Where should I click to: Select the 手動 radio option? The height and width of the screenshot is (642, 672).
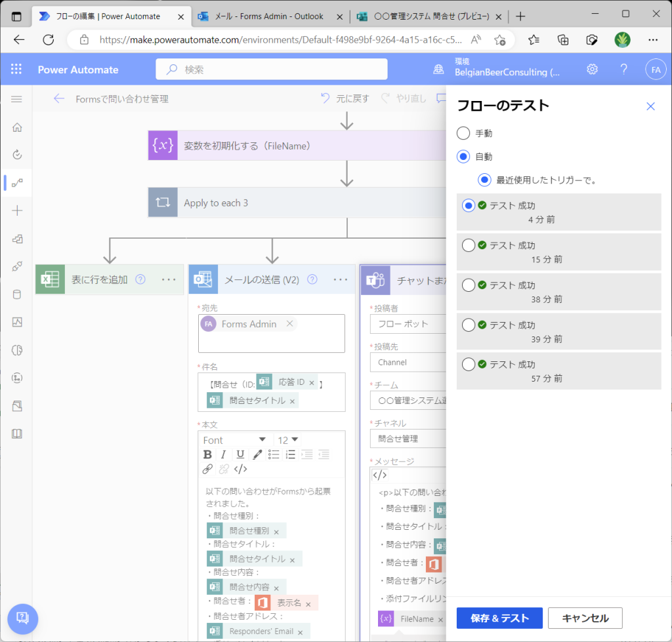(x=463, y=133)
